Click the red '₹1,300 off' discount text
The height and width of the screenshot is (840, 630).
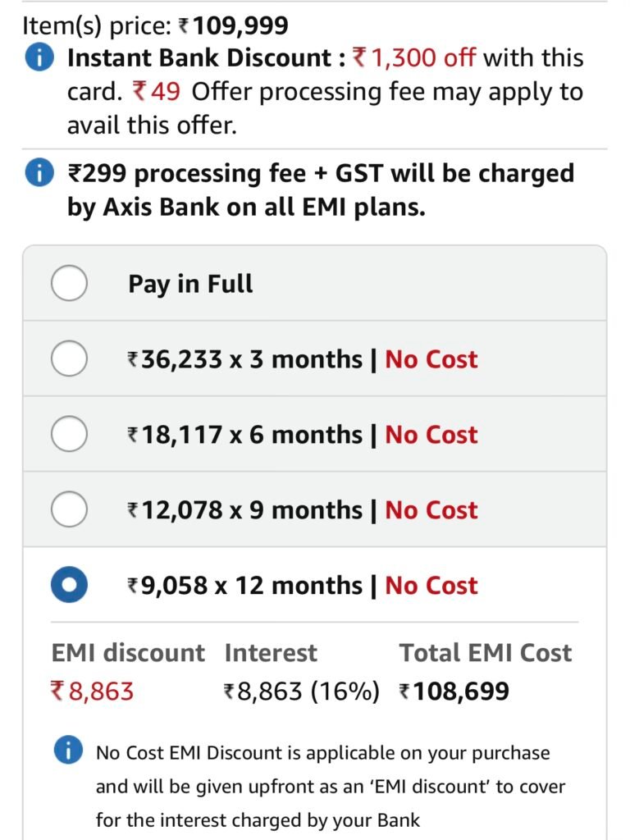(x=414, y=58)
